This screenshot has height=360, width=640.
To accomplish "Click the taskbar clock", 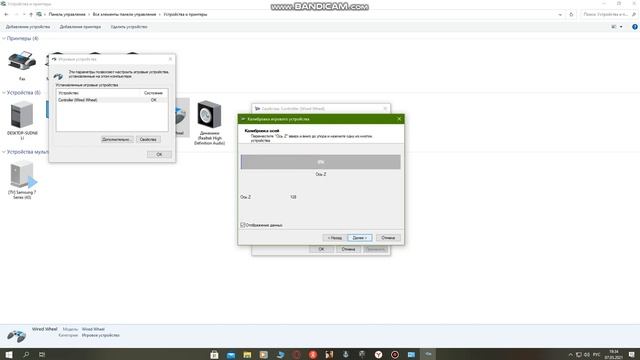I will point(613,354).
